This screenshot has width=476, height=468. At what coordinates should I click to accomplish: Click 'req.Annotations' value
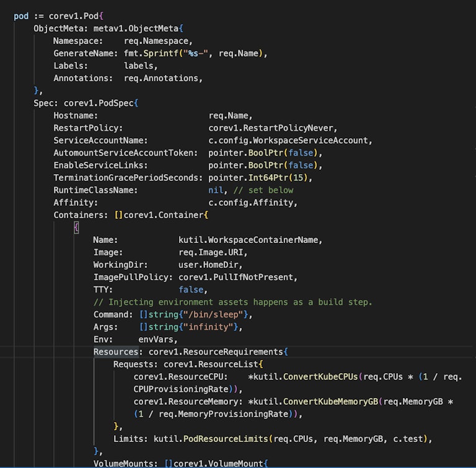click(161, 78)
